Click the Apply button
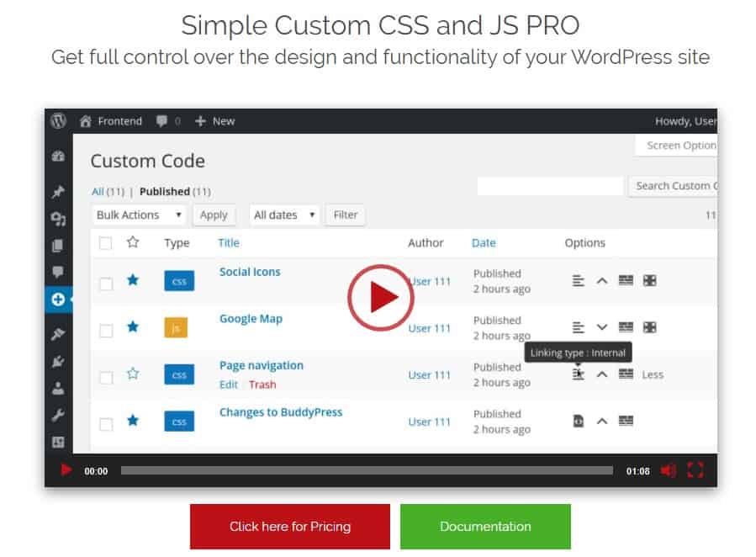Viewport: 756px width, 557px height. [214, 215]
